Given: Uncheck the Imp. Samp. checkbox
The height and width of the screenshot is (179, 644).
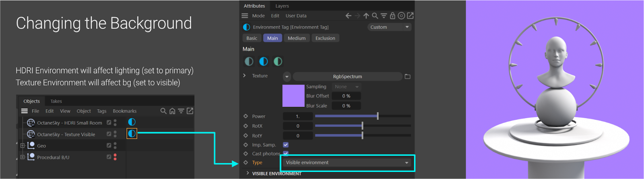Looking at the screenshot, I should pyautogui.click(x=286, y=145).
